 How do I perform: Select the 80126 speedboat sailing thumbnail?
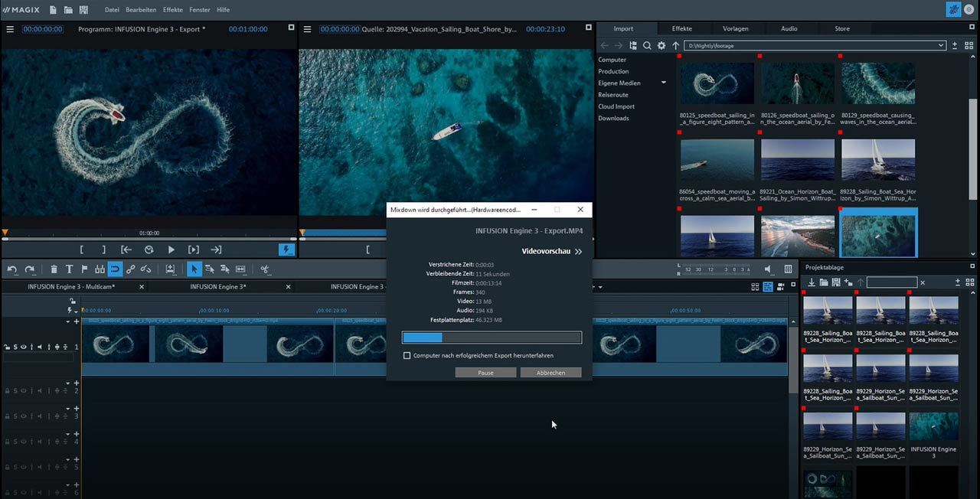(x=798, y=83)
